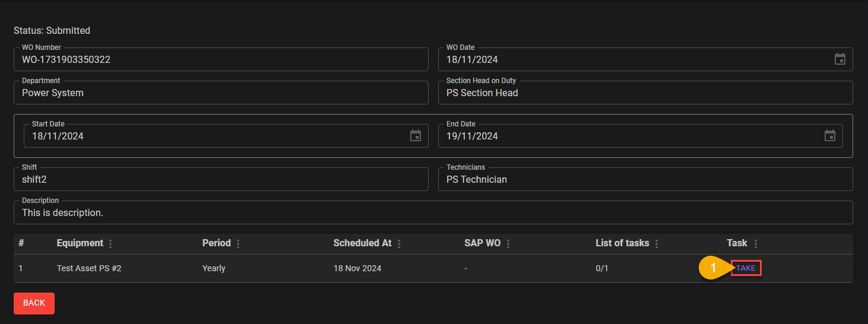868x324 pixels.
Task: Open the Equipment column options menu
Action: tap(110, 244)
